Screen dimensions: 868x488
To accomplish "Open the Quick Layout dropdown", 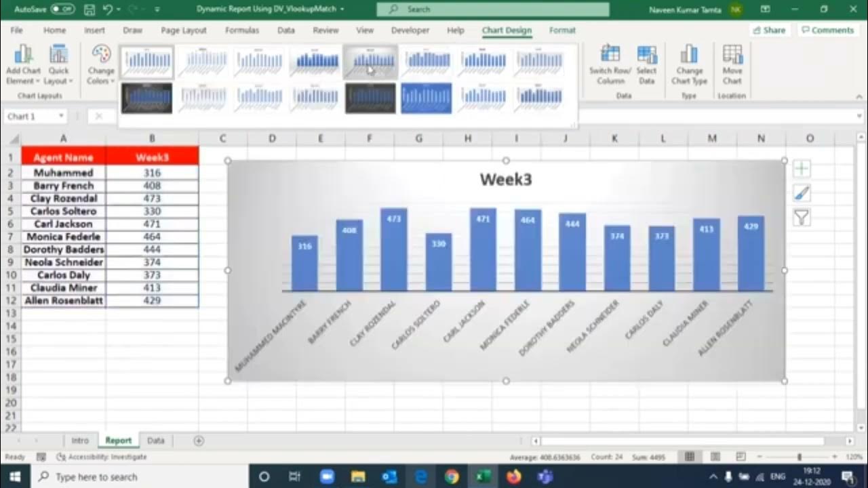I will coord(58,65).
